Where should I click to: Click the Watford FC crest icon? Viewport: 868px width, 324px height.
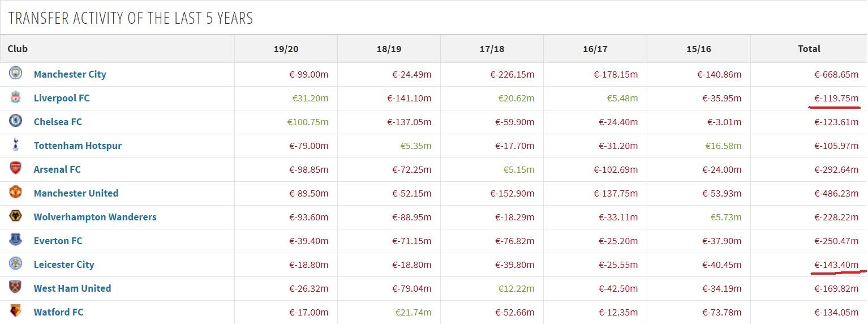point(16,311)
